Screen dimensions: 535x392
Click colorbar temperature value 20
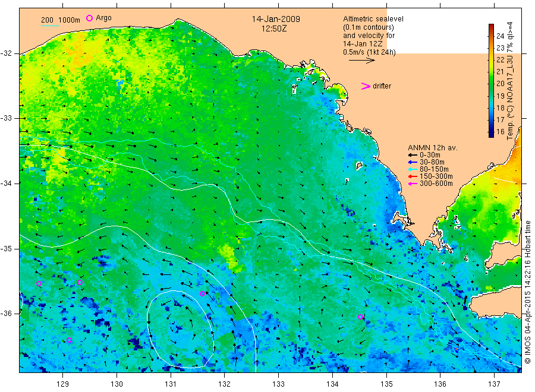click(500, 84)
